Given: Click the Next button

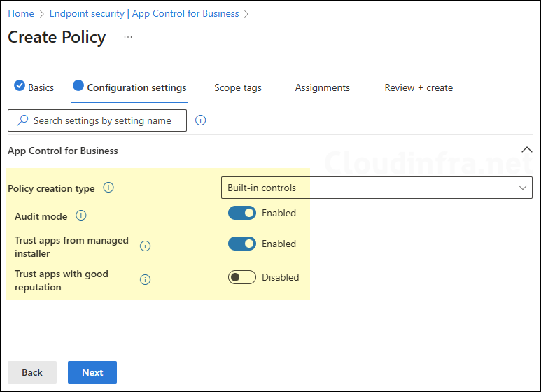Looking at the screenshot, I should (92, 372).
